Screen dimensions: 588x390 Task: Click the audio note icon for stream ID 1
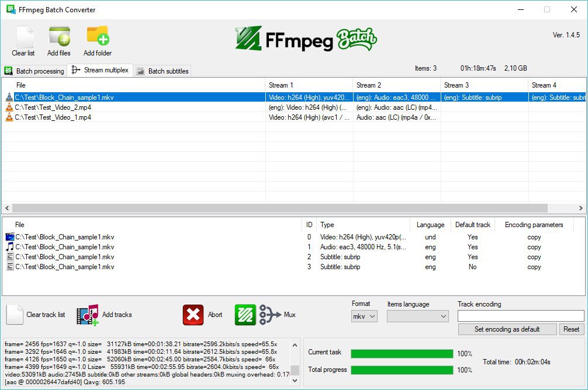pos(10,246)
